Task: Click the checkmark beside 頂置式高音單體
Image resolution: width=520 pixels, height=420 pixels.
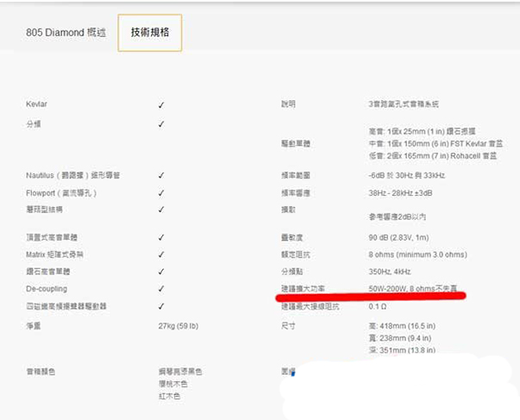Action: click(x=161, y=237)
